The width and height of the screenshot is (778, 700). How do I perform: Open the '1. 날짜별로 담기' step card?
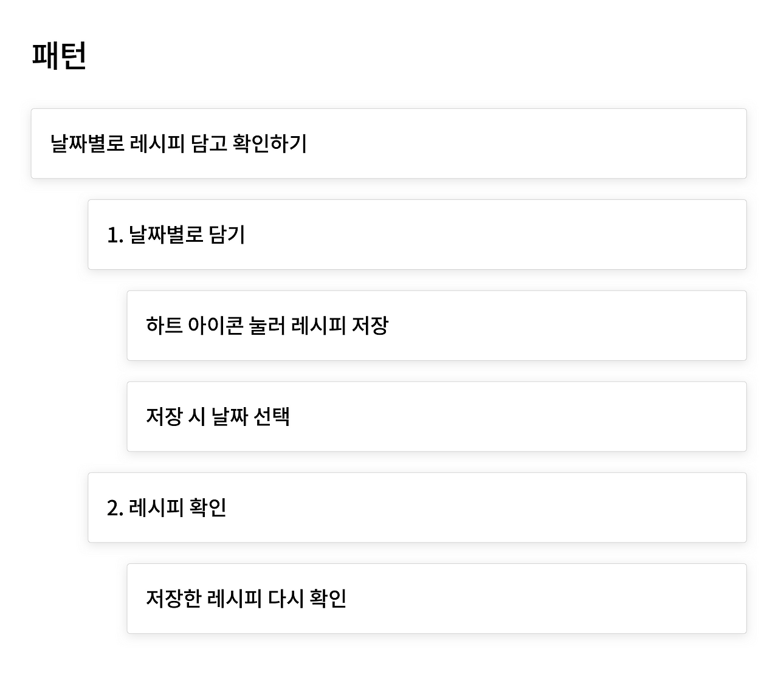(x=417, y=235)
